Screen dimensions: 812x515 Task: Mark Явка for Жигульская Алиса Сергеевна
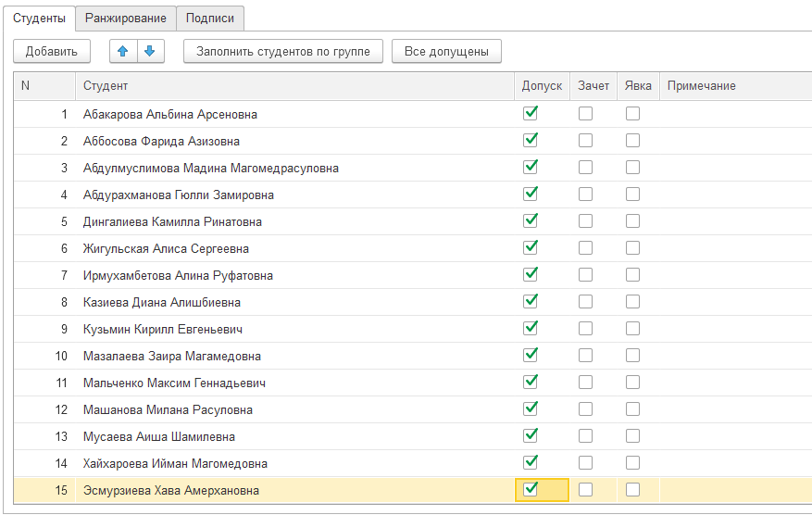[x=632, y=248]
